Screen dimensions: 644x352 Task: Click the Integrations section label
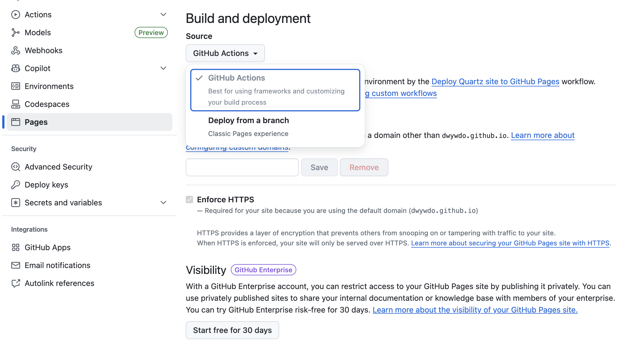point(29,229)
